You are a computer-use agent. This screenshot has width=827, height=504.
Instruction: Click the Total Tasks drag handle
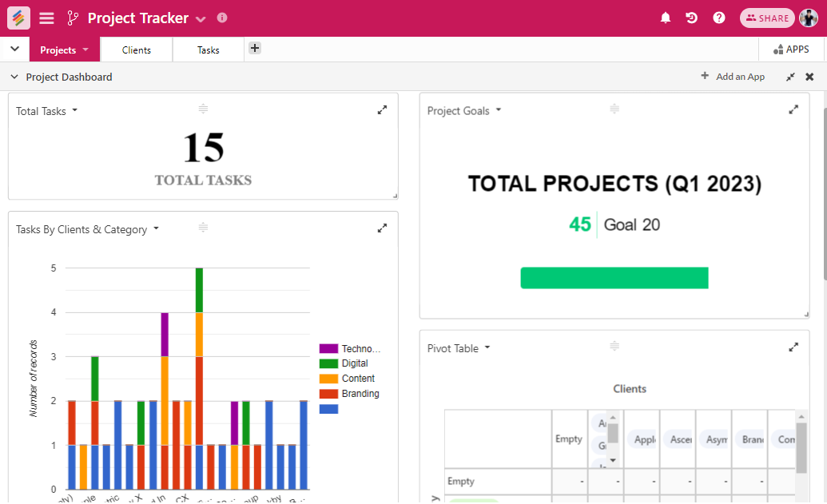point(203,109)
